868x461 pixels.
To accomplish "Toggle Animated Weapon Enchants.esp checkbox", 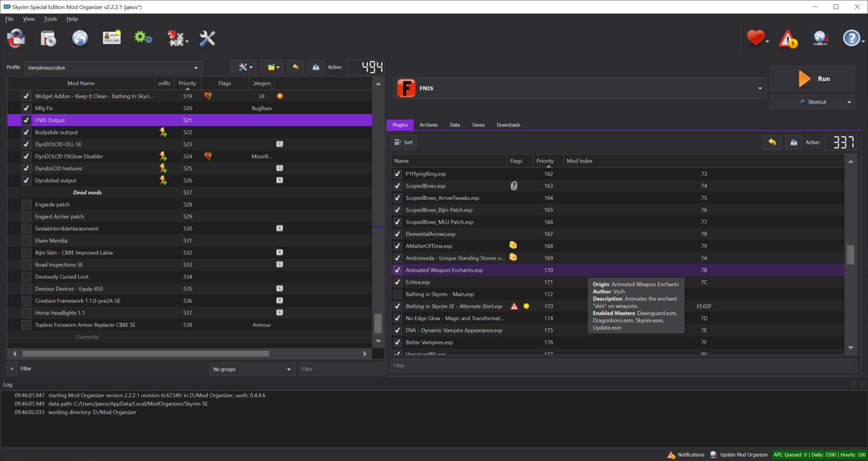I will (397, 270).
